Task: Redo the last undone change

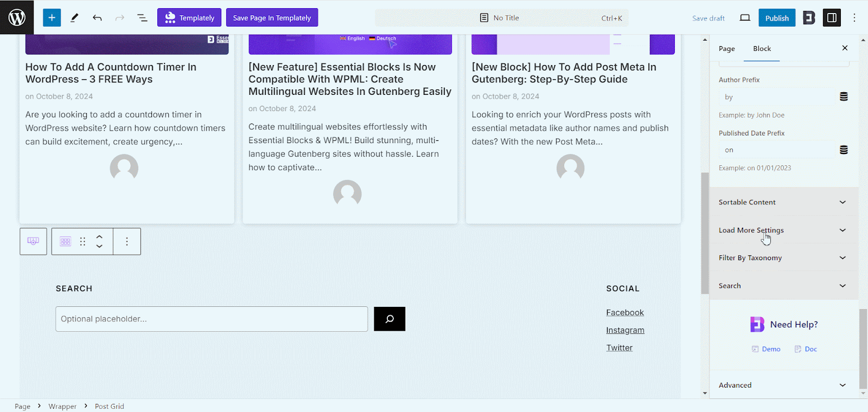Action: (120, 17)
